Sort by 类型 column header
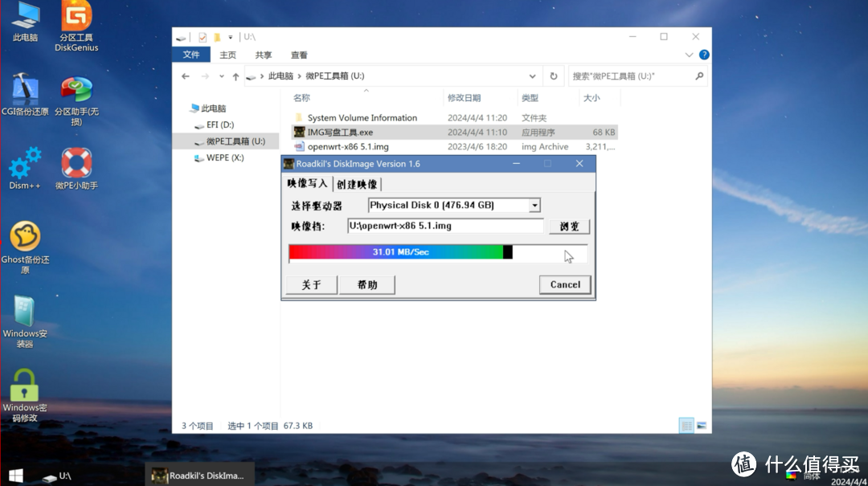 pyautogui.click(x=530, y=98)
